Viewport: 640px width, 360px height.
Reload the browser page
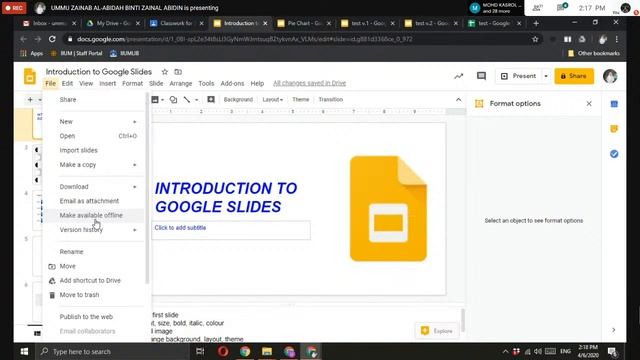[52, 39]
